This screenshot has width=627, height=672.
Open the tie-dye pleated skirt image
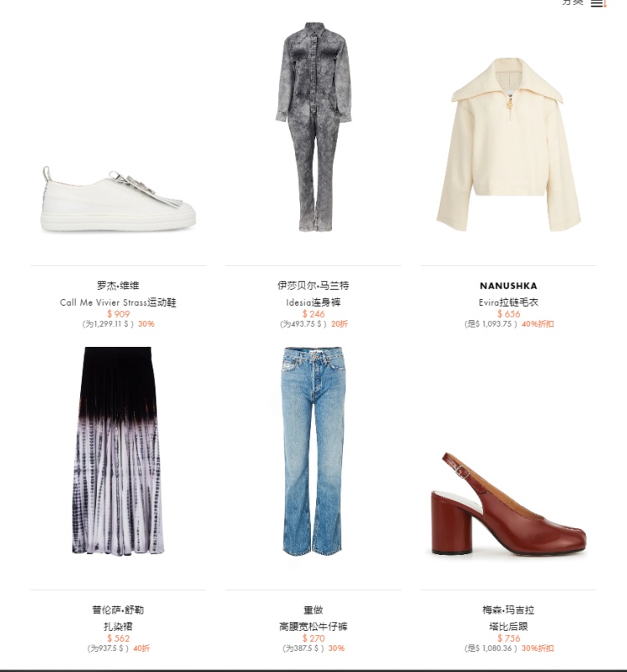click(x=118, y=451)
